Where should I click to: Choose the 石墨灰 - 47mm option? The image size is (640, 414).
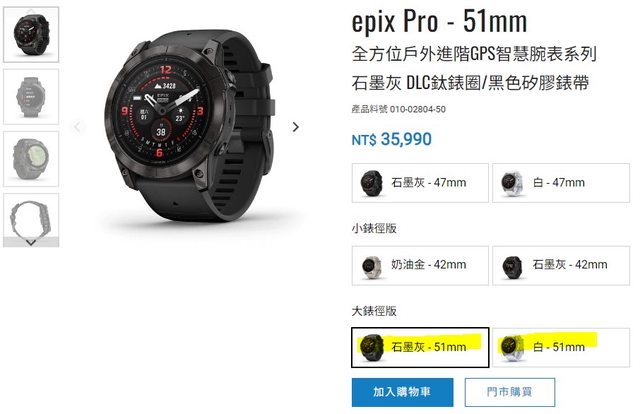point(420,183)
